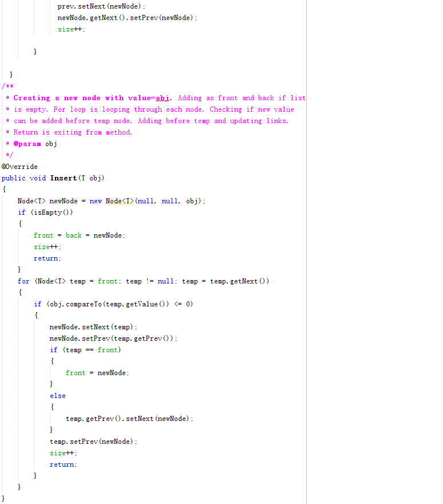Click the underlined obj word in comment
443x504 pixels.
(163, 98)
